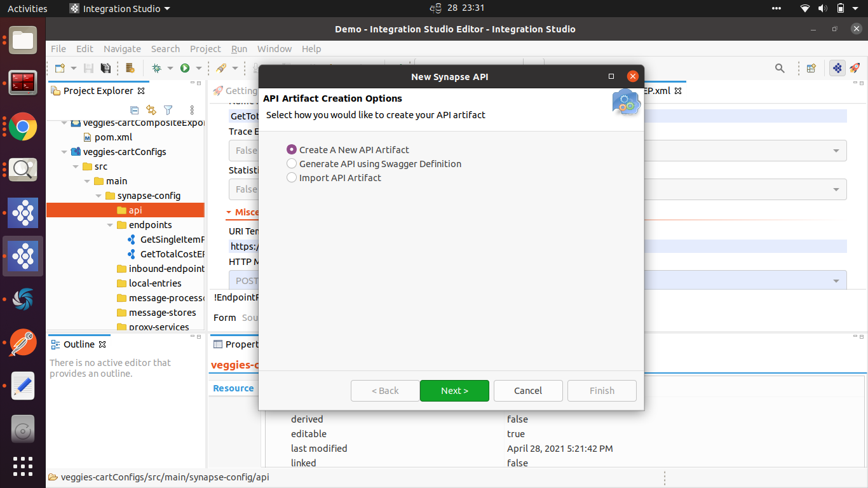
Task: Open the system status menu arrow
Action: click(857, 8)
